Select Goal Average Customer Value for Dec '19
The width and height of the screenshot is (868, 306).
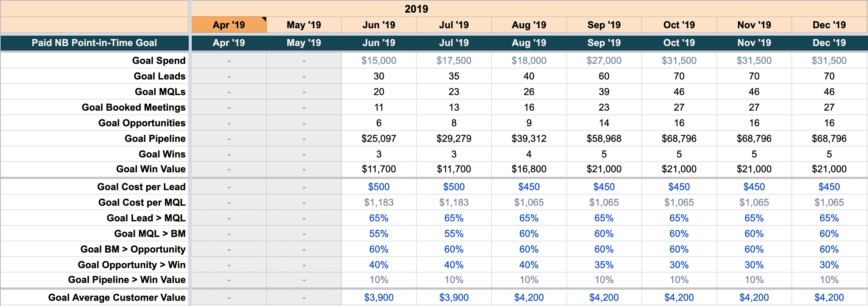click(829, 297)
